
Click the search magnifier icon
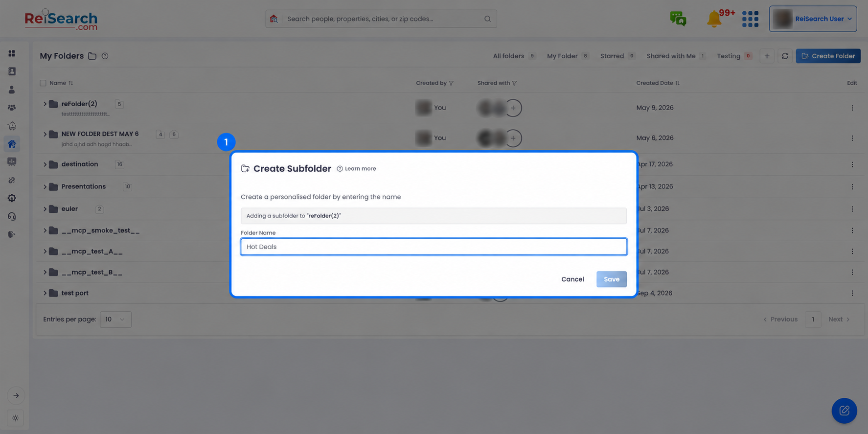[487, 19]
